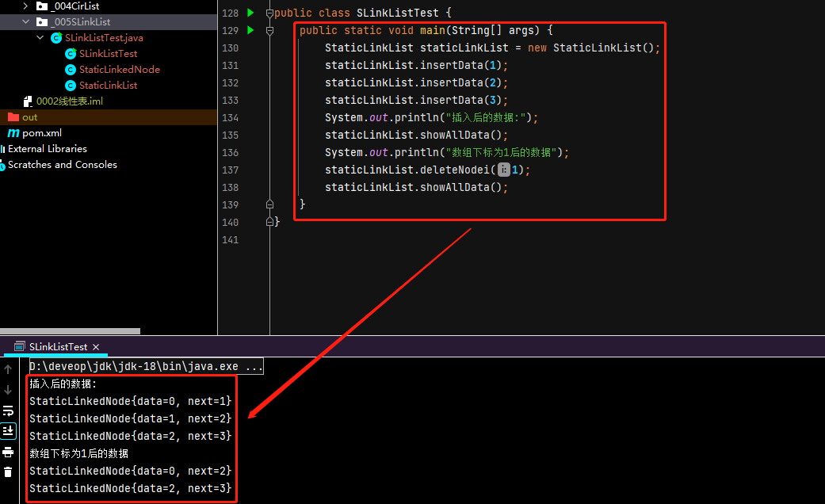This screenshot has height=504, width=825.
Task: Click the Down the stack trace arrow
Action: 8,390
